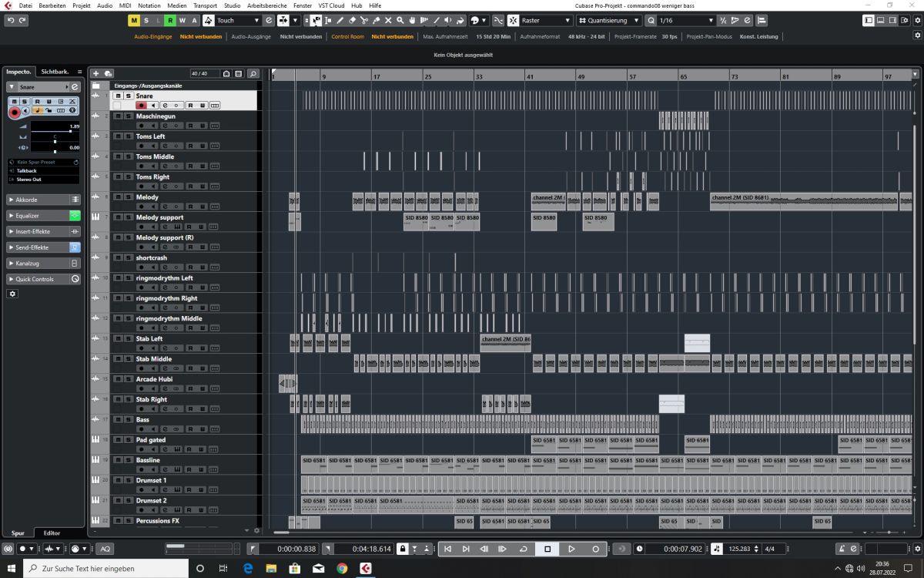Image resolution: width=924 pixels, height=578 pixels.
Task: Click the AQ auto-quantize button
Action: coord(104,549)
